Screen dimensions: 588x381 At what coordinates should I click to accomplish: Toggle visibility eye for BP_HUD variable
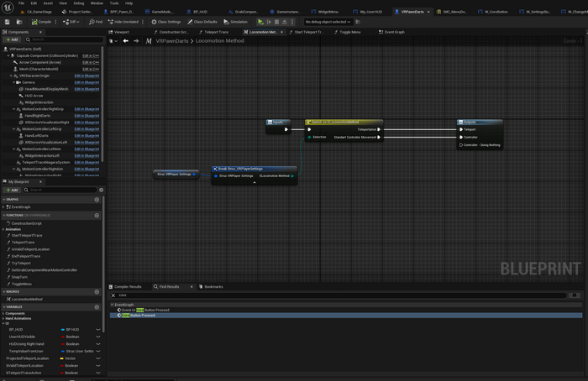[98, 330]
